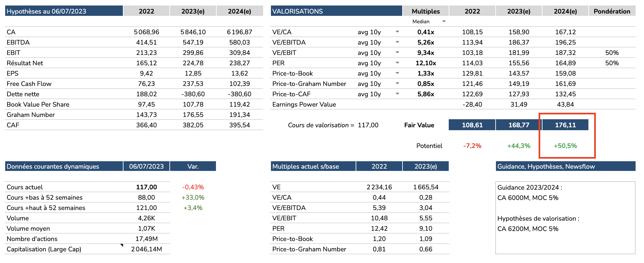Select the 2024(e) Fair Value cell 176,11

coord(565,125)
